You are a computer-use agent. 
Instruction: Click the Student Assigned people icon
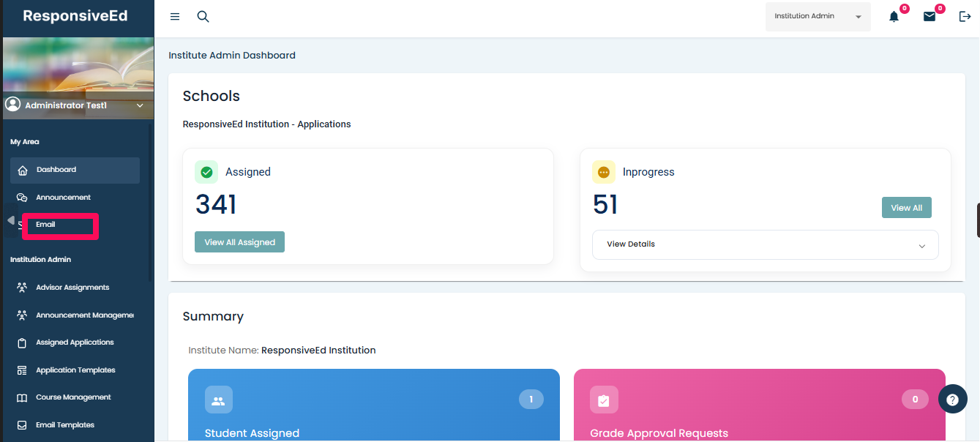click(x=218, y=400)
